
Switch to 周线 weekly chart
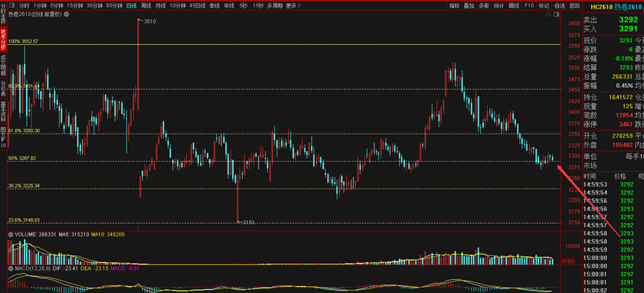(x=146, y=6)
